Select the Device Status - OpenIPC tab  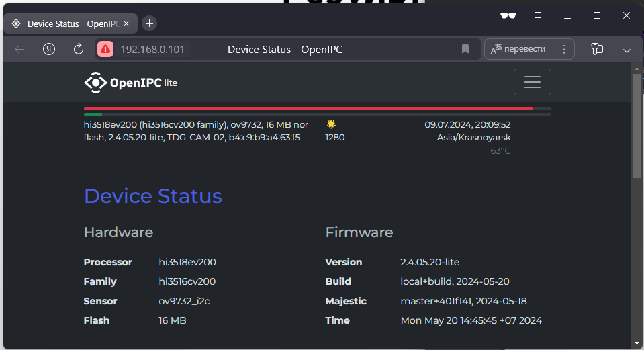67,24
